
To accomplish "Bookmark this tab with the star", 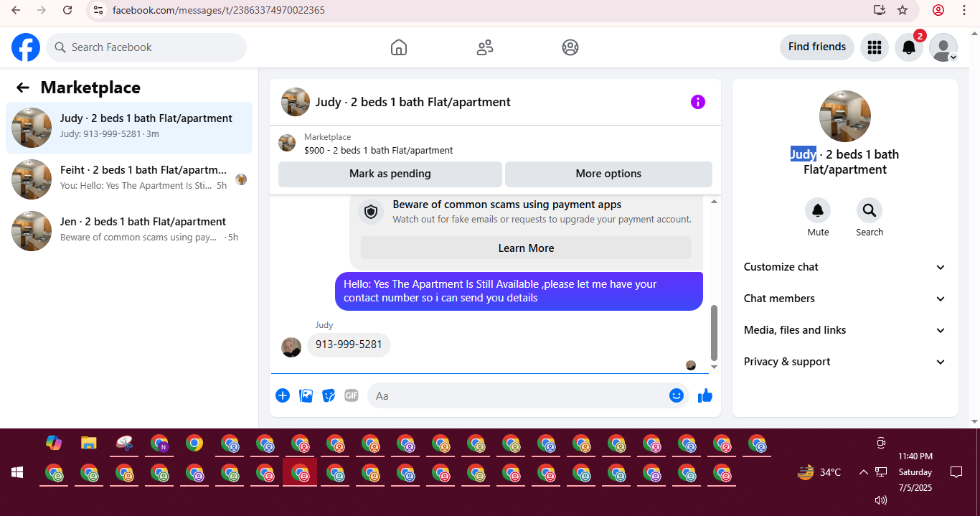I will click(x=903, y=10).
